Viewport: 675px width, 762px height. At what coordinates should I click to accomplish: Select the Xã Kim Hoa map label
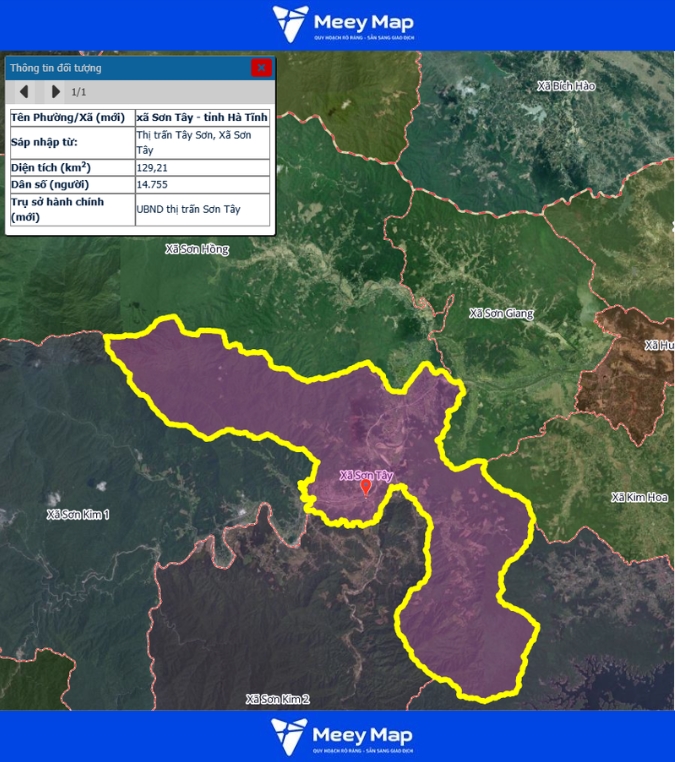click(639, 497)
